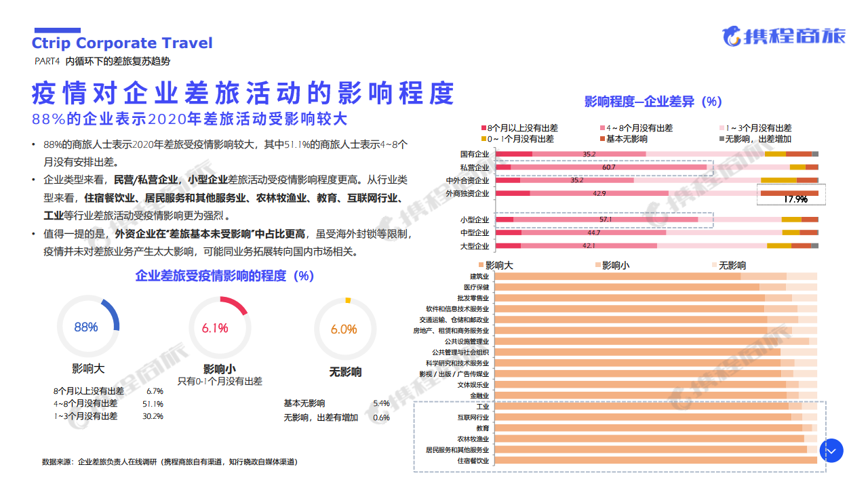Click the 影响大 legend entry of the industry chart
The width and height of the screenshot is (868, 488).
coord(496,266)
